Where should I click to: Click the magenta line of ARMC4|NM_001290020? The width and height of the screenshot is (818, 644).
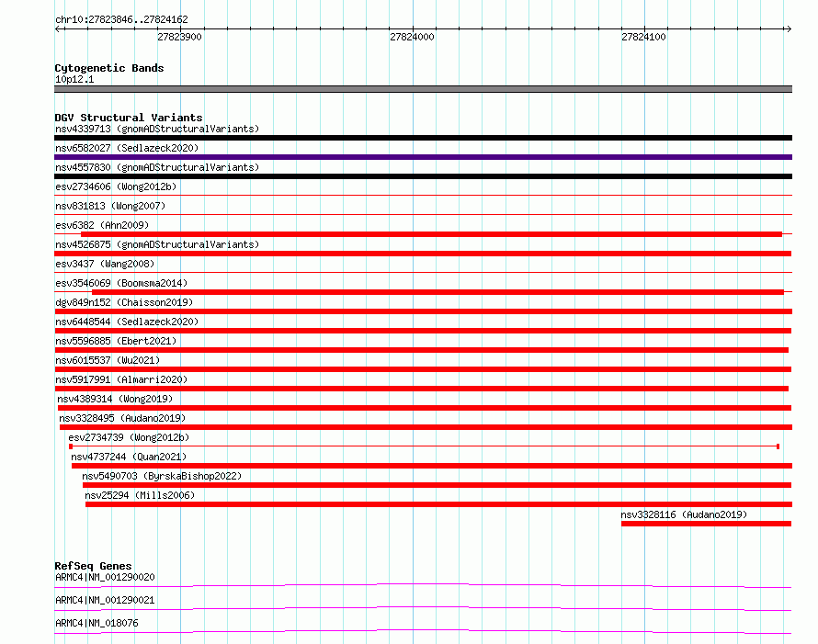(423, 585)
